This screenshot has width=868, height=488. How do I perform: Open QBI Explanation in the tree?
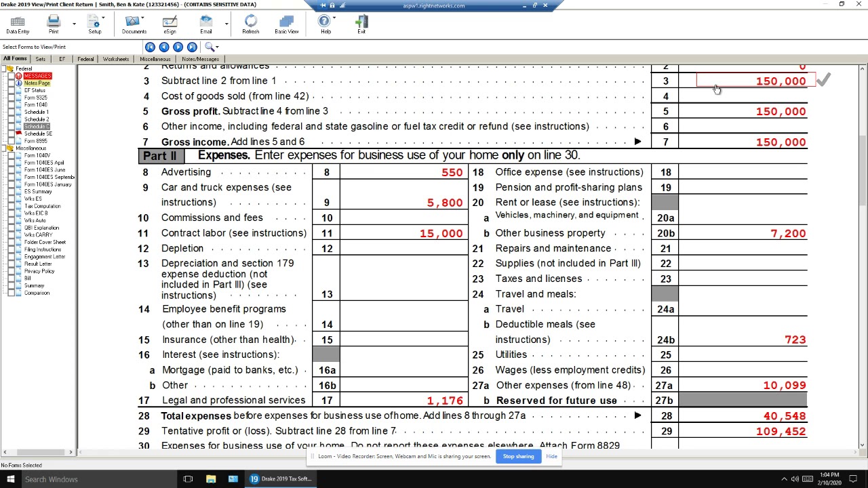(x=41, y=228)
